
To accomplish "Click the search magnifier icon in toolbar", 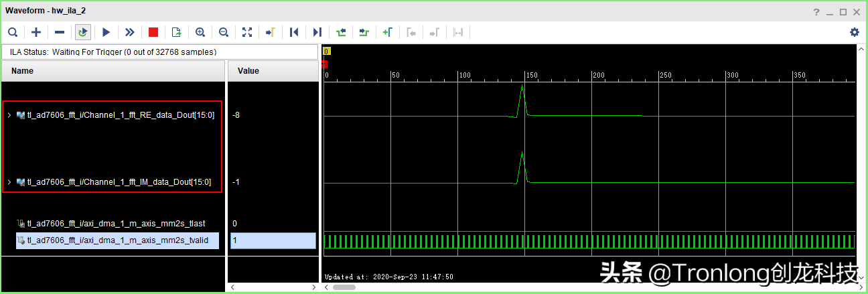I will click(x=13, y=32).
